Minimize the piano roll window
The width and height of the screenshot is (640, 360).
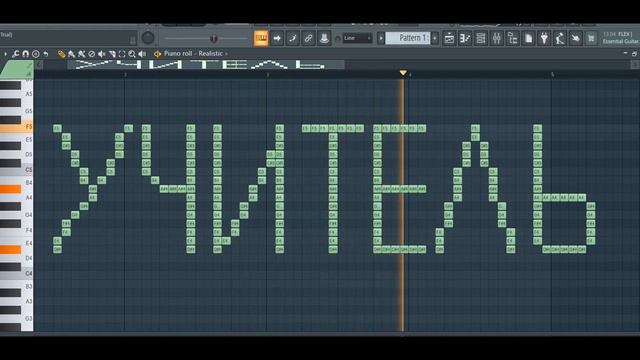pos(626,53)
